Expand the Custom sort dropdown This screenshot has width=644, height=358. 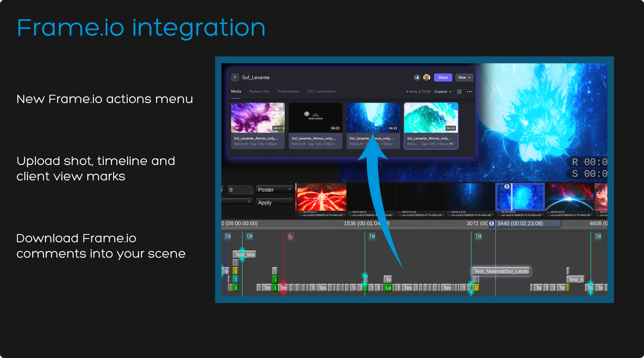point(443,92)
